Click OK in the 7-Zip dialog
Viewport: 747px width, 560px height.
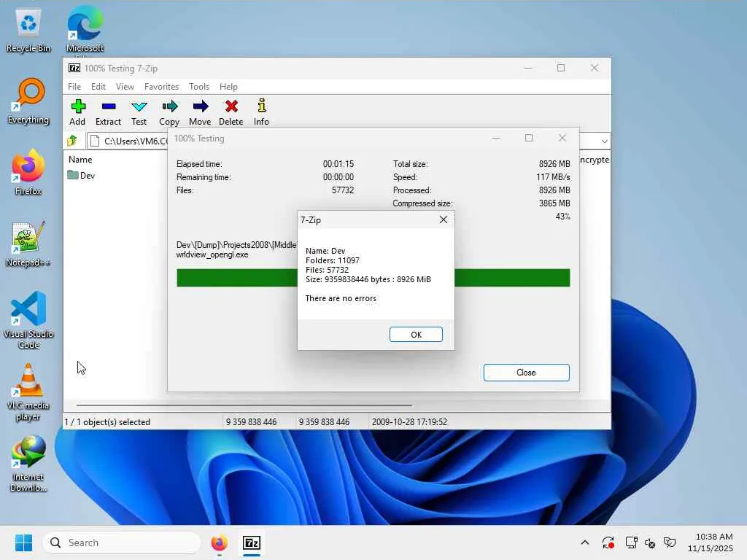point(416,334)
